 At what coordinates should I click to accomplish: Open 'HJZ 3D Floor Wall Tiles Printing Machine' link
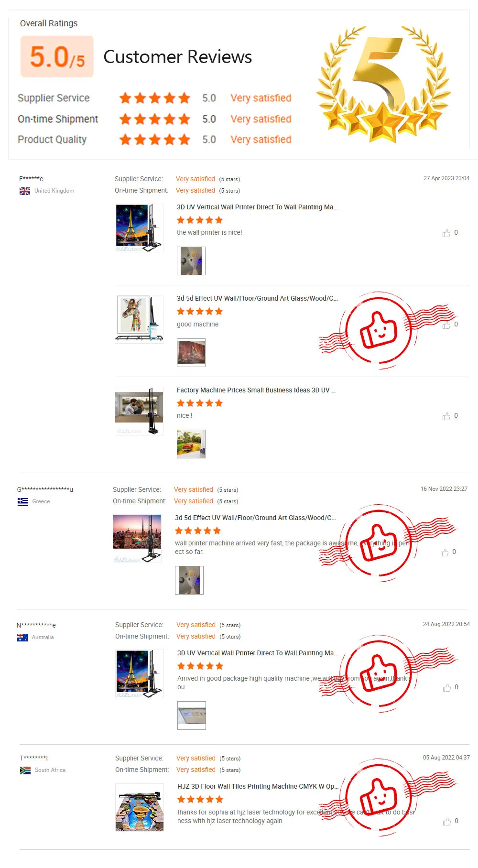tap(258, 786)
